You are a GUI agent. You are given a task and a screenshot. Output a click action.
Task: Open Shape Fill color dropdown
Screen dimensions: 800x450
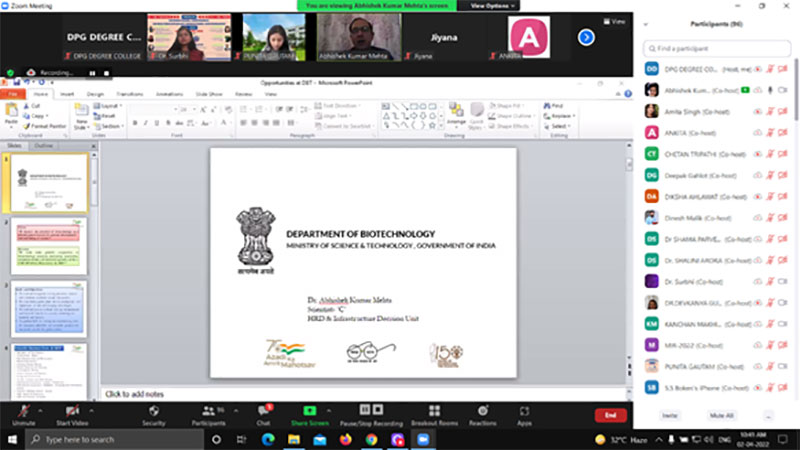click(506, 106)
